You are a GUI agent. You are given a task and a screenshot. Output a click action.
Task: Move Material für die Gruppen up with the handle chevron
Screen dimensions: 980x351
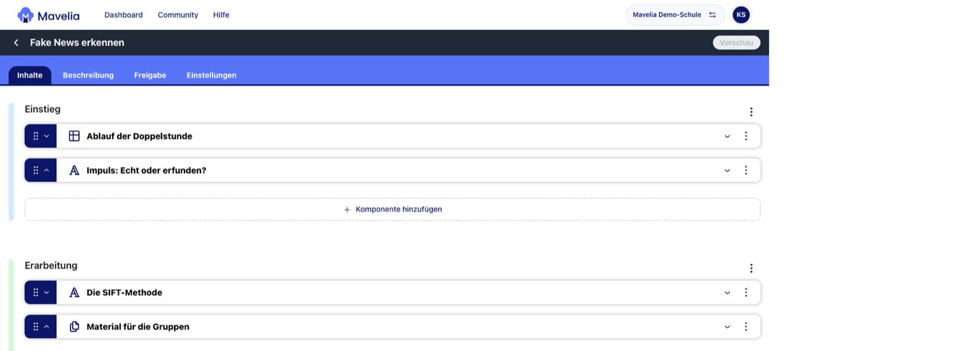[47, 326]
